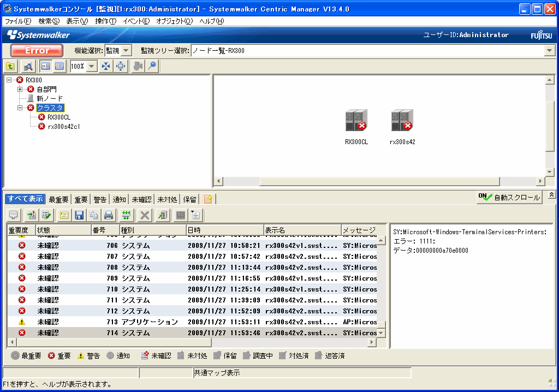Open the イベント(E) menu
The image size is (559, 392).
[136, 21]
